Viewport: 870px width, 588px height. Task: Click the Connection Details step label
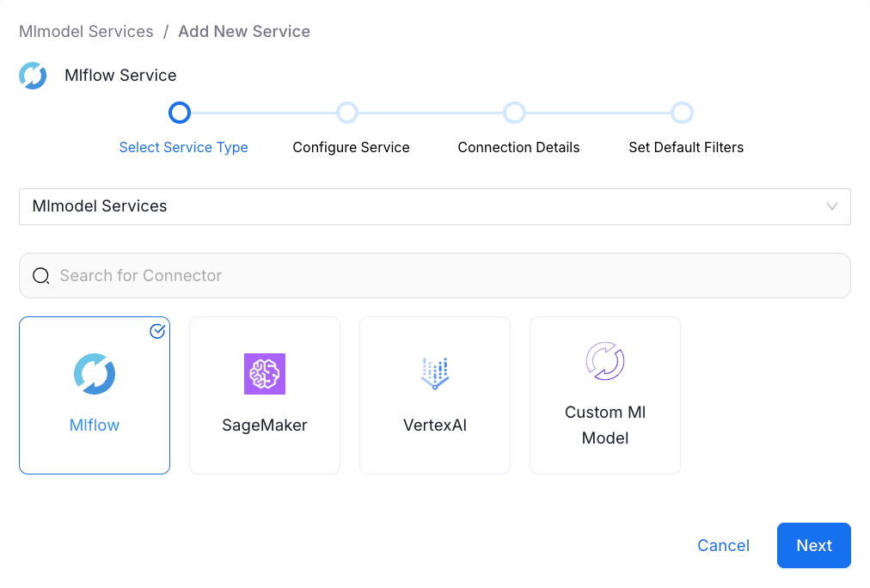pos(518,147)
